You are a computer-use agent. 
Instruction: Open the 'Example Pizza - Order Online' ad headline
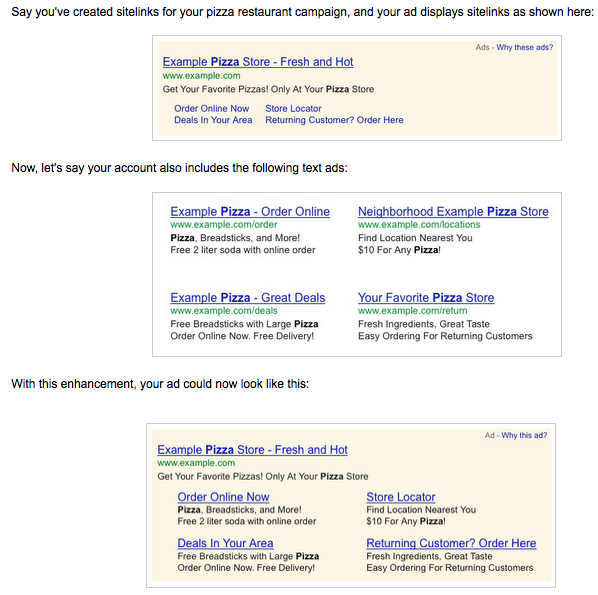(x=250, y=211)
